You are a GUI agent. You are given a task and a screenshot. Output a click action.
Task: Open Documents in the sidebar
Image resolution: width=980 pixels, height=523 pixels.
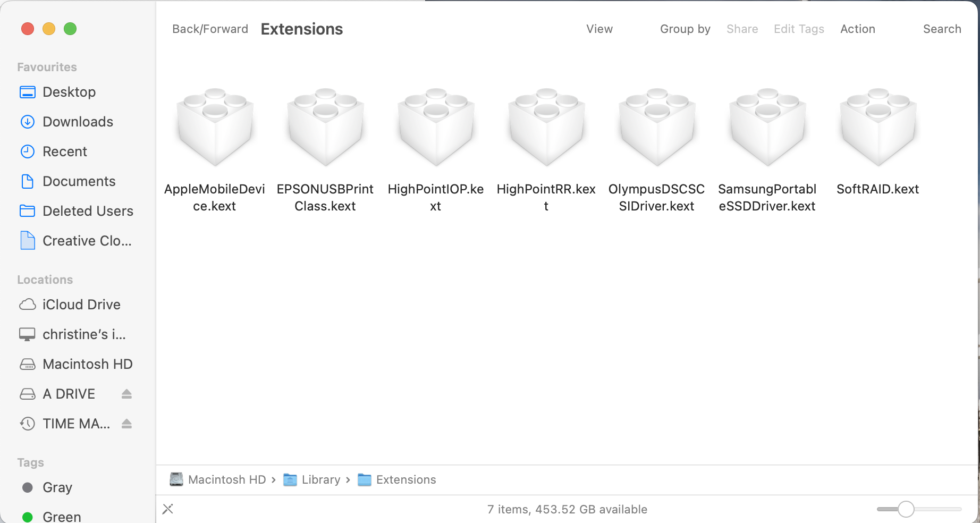point(79,181)
